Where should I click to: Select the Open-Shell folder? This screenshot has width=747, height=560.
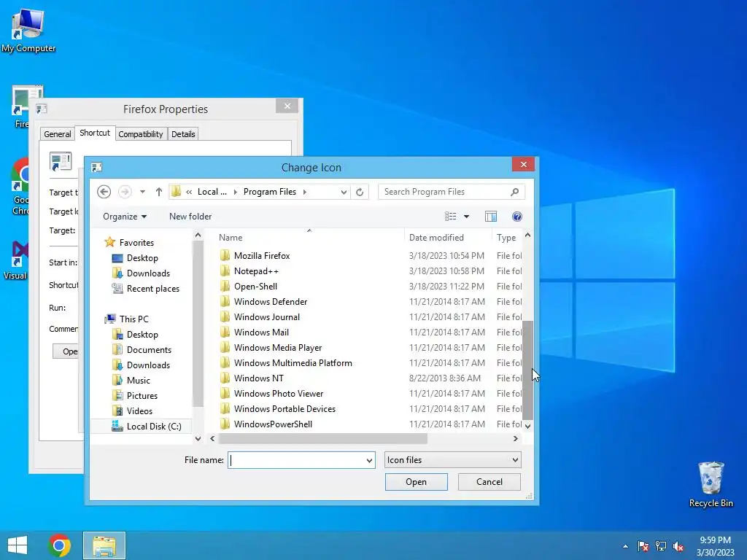pos(255,286)
